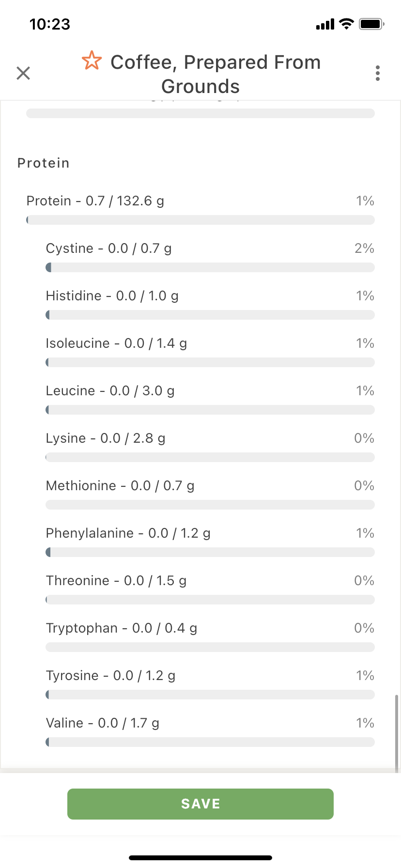Select the Histidine nutrient row
Viewport: 401px width, 868px height.
[x=210, y=304]
